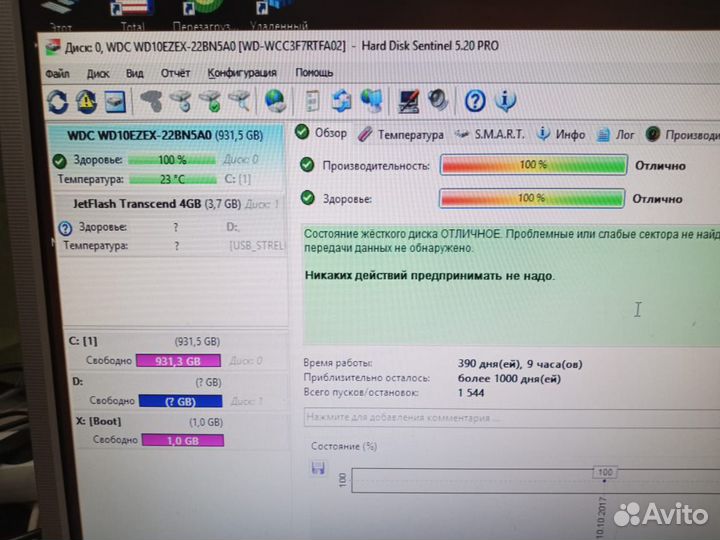Click the "Отлично" label beside Производительность
Screen dimensions: 720x540
(660, 166)
